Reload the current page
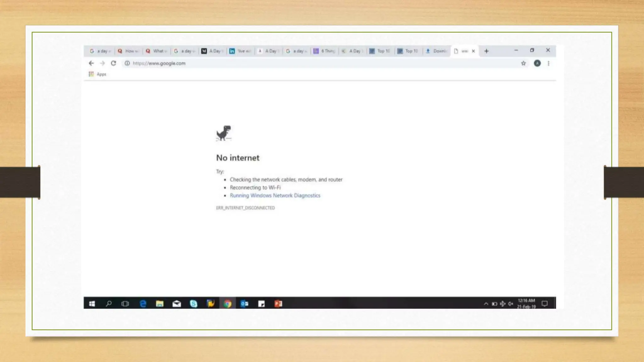The height and width of the screenshot is (362, 644). pos(114,63)
